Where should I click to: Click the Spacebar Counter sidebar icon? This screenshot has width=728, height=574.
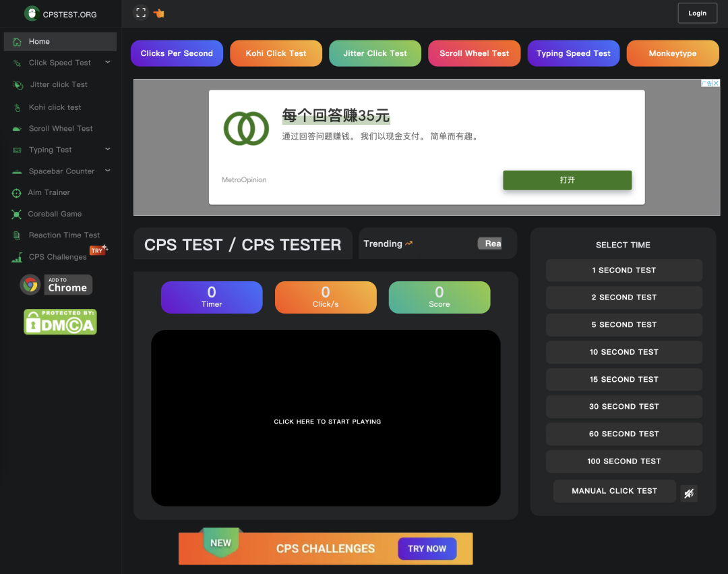(x=17, y=172)
